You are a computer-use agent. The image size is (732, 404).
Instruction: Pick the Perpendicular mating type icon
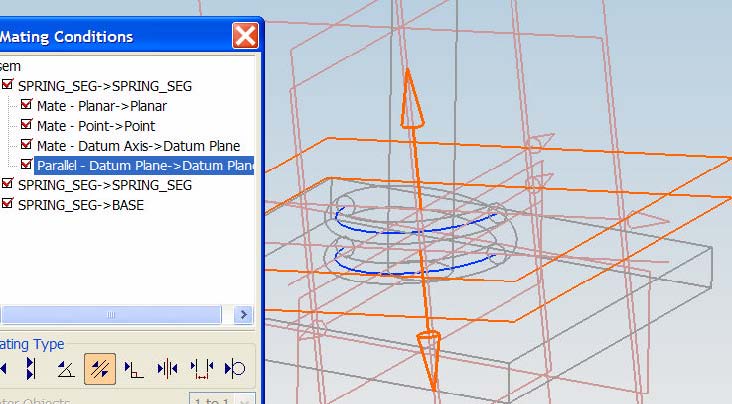(x=133, y=368)
